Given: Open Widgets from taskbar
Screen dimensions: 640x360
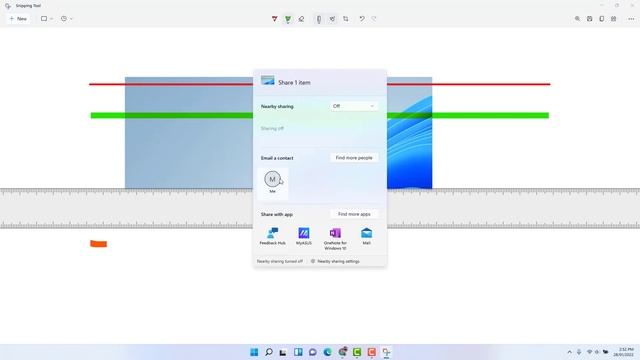Looking at the screenshot, I should (x=298, y=352).
